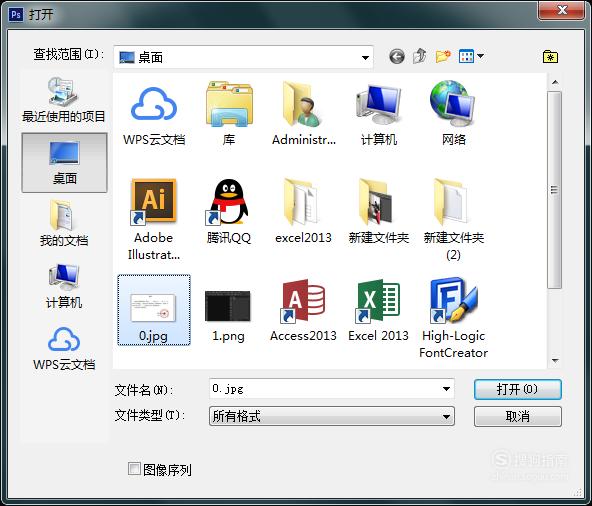The image size is (592, 506).
Task: Select the 1.png image file
Action: click(x=228, y=315)
